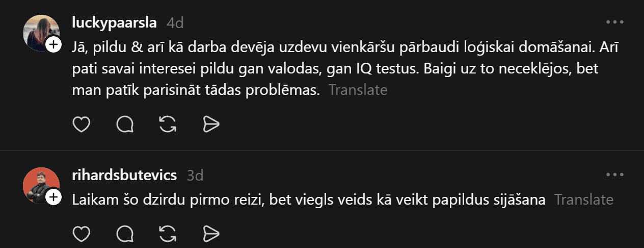Viewport: 644px width, 248px height.
Task: Open more options menu on luckypaarsla's post
Action: [x=615, y=22]
